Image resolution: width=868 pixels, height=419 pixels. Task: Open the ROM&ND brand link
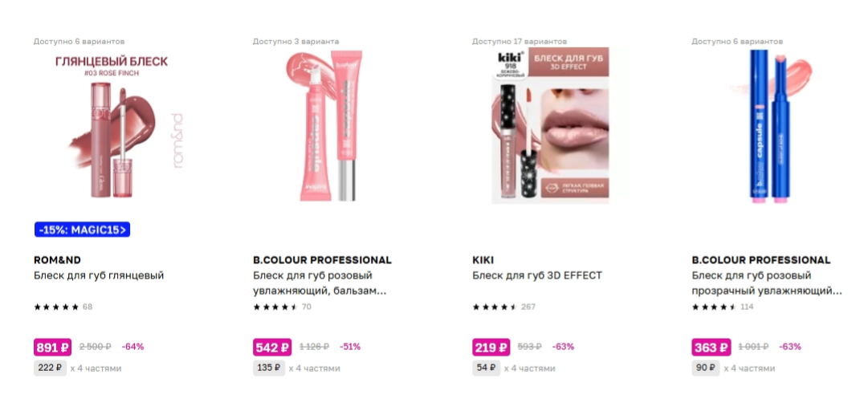(x=57, y=260)
